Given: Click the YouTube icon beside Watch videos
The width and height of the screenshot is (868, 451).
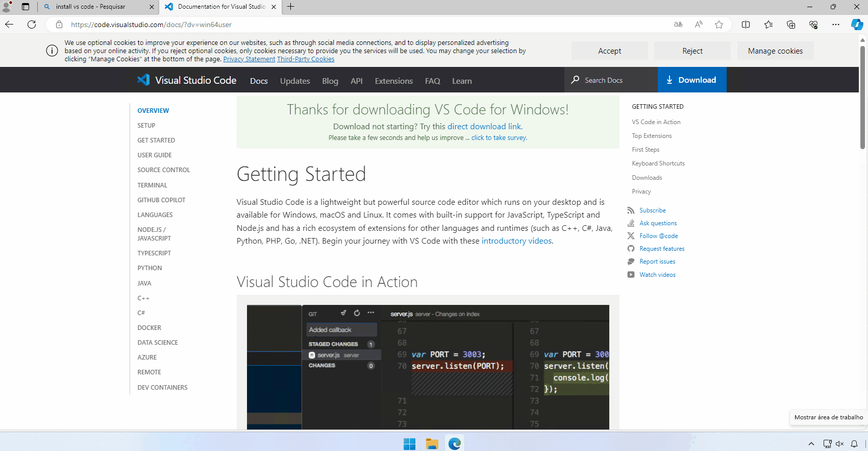Looking at the screenshot, I should click(x=631, y=275).
